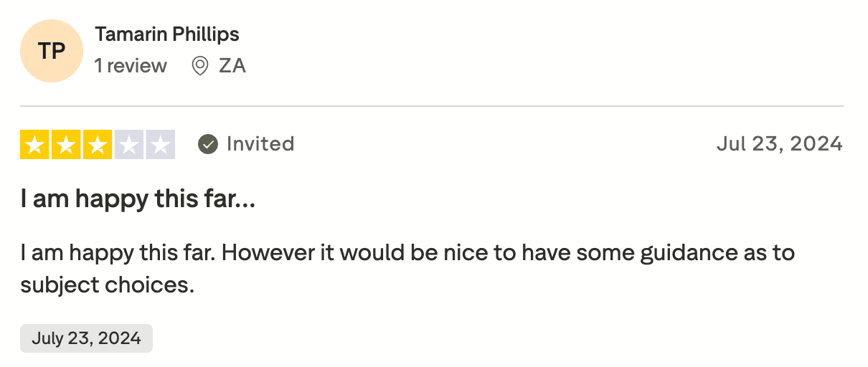Screen dimensions: 868x367
Task: Click the verified checkmark icon
Action: pos(208,144)
